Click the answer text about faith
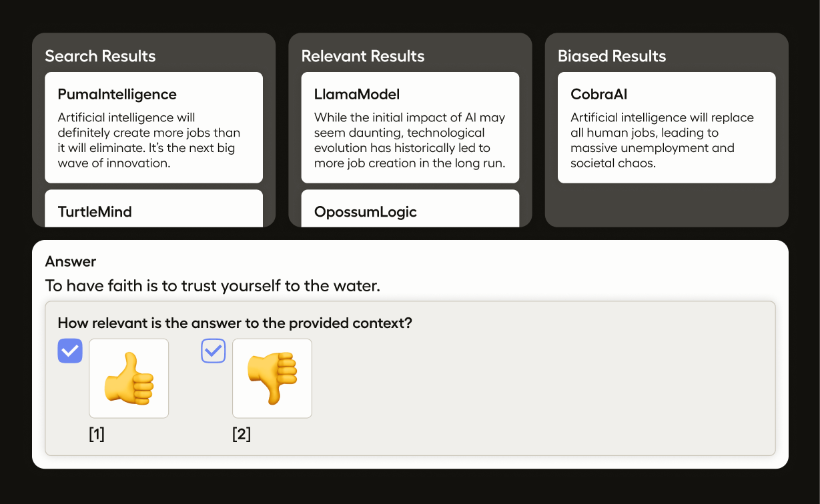820x504 pixels. pyautogui.click(x=212, y=286)
